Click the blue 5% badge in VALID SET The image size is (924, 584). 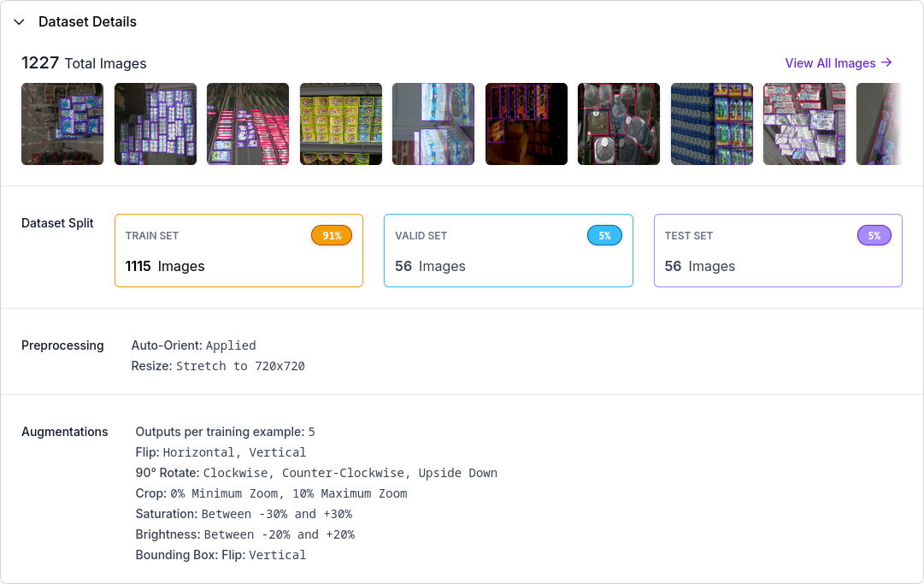tap(604, 236)
